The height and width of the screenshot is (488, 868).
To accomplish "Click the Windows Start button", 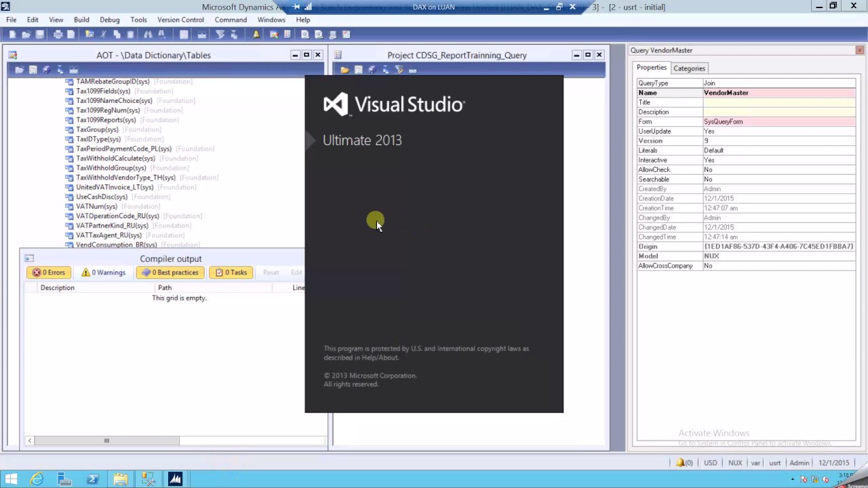I will (x=11, y=479).
